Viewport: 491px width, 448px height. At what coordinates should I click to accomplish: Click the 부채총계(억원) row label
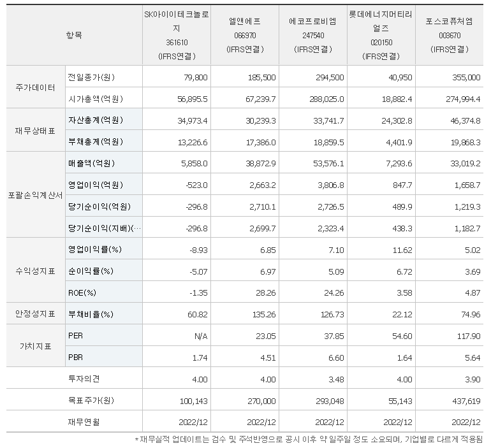click(96, 141)
